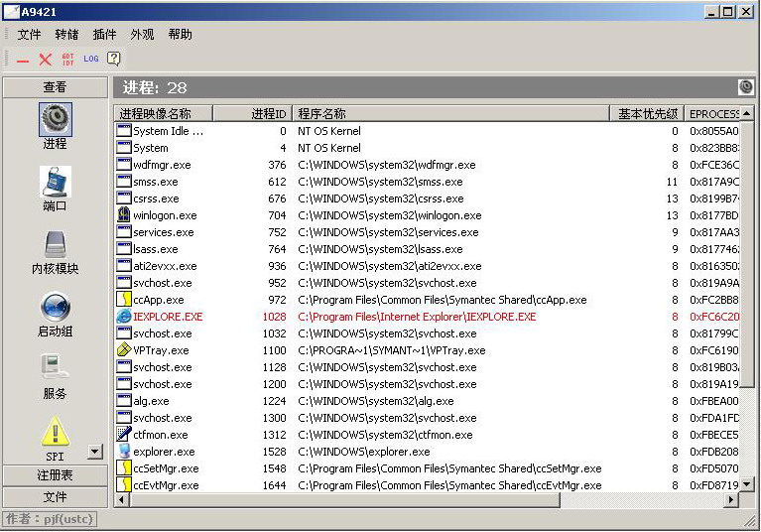Click the System Idle process icon
Viewport: 761px width, 532px height.
[x=124, y=131]
